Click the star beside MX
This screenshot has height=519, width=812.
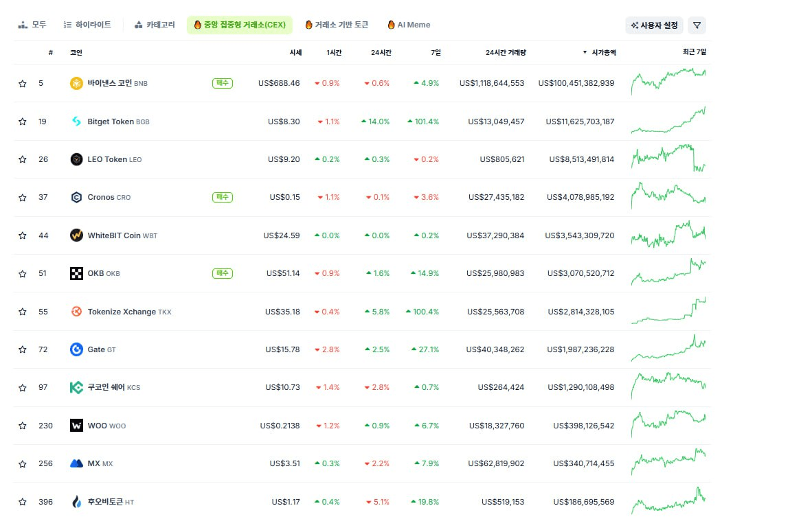22,464
